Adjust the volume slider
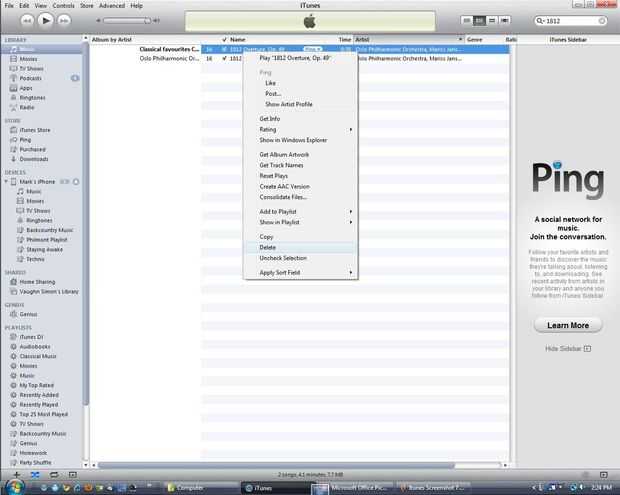This screenshot has width=620, height=495. tap(127, 21)
